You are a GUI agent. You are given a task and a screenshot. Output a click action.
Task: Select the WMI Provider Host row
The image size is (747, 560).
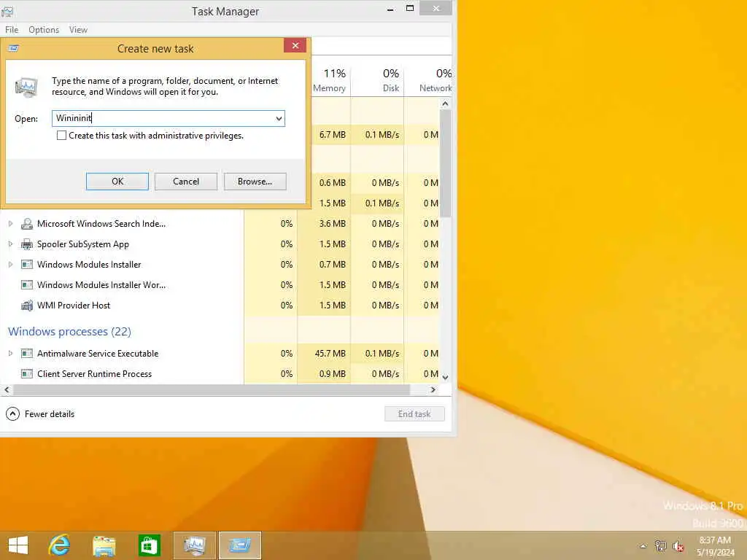pos(220,306)
